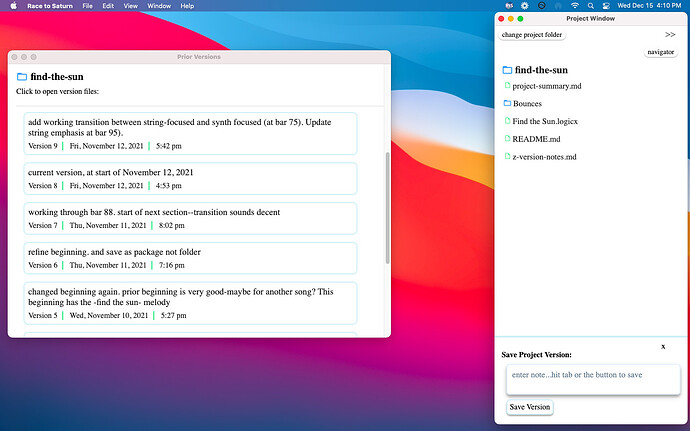Image resolution: width=690 pixels, height=431 pixels.
Task: Click the menu bar date and time
Action: pyautogui.click(x=649, y=6)
